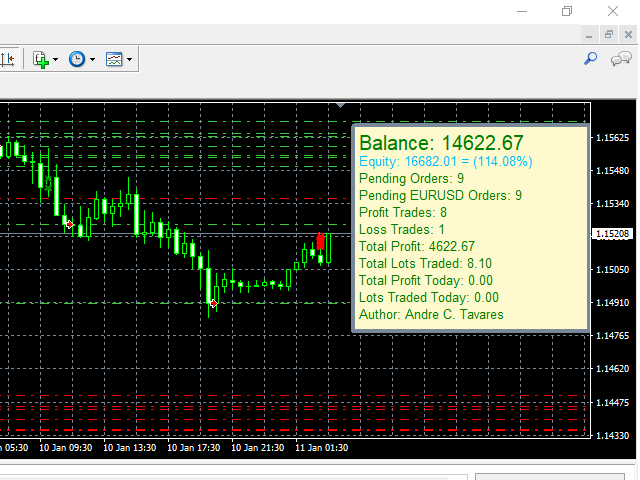
Task: Maximize the main application window
Action: [567, 11]
